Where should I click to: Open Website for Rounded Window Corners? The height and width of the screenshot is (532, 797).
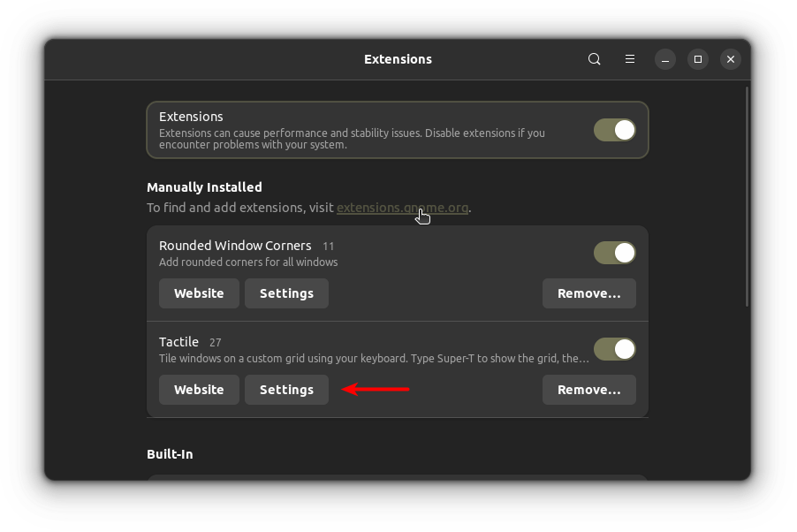pos(199,293)
